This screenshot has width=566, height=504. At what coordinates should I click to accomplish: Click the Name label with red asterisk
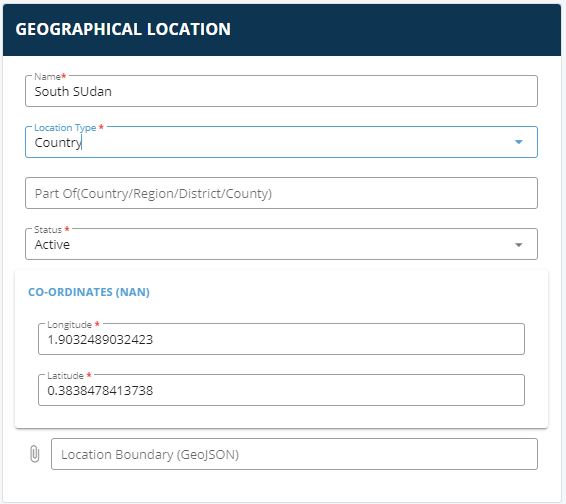[x=50, y=77]
